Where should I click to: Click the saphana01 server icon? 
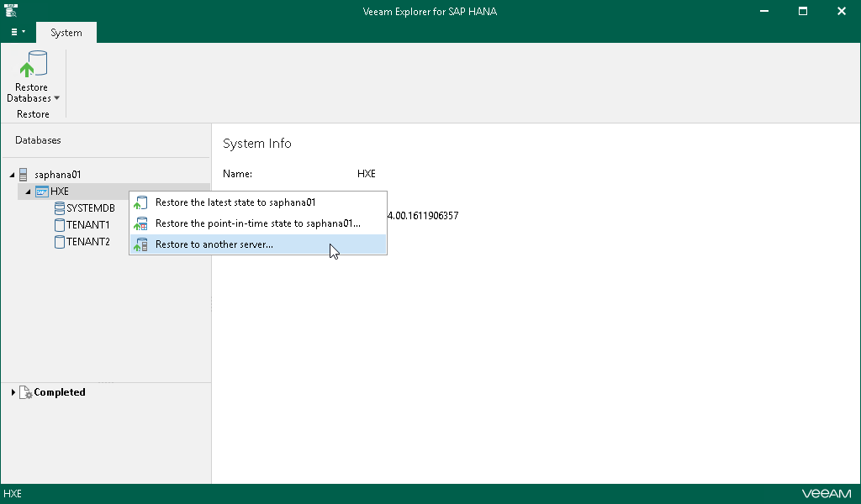tap(23, 175)
